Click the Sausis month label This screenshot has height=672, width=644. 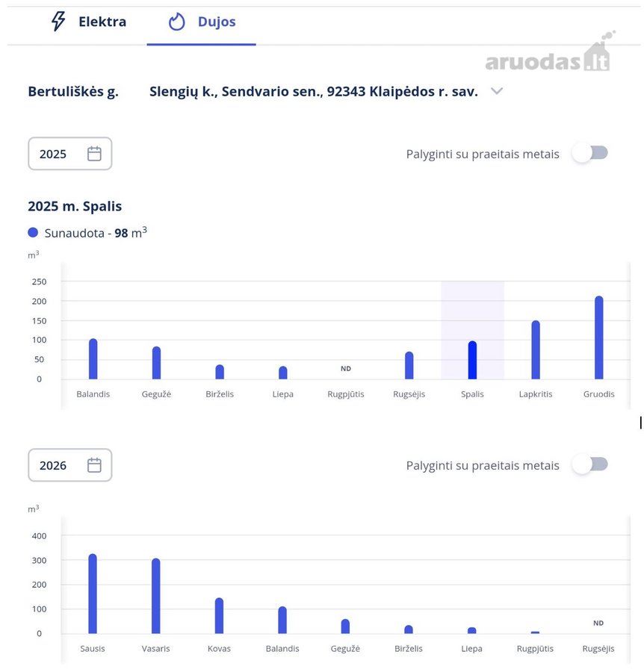coord(93,648)
